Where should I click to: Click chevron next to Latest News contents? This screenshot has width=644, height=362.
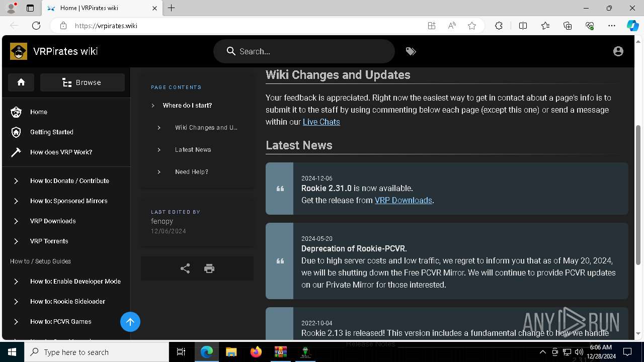[x=159, y=150]
